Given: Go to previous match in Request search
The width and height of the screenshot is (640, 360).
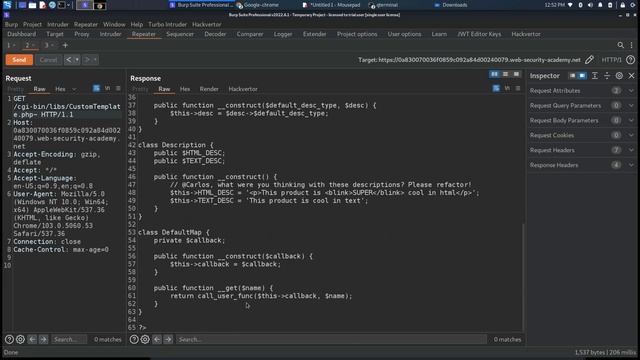Looking at the screenshot, I should [32, 339].
